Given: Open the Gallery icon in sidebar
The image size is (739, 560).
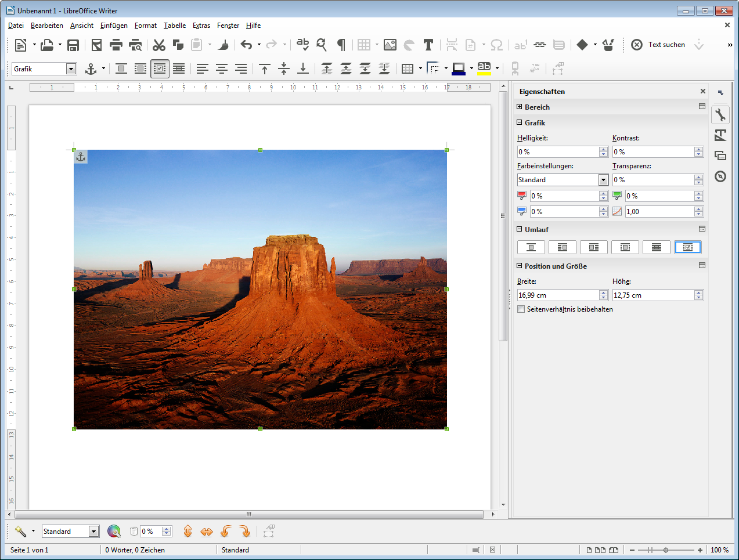Looking at the screenshot, I should (720, 156).
